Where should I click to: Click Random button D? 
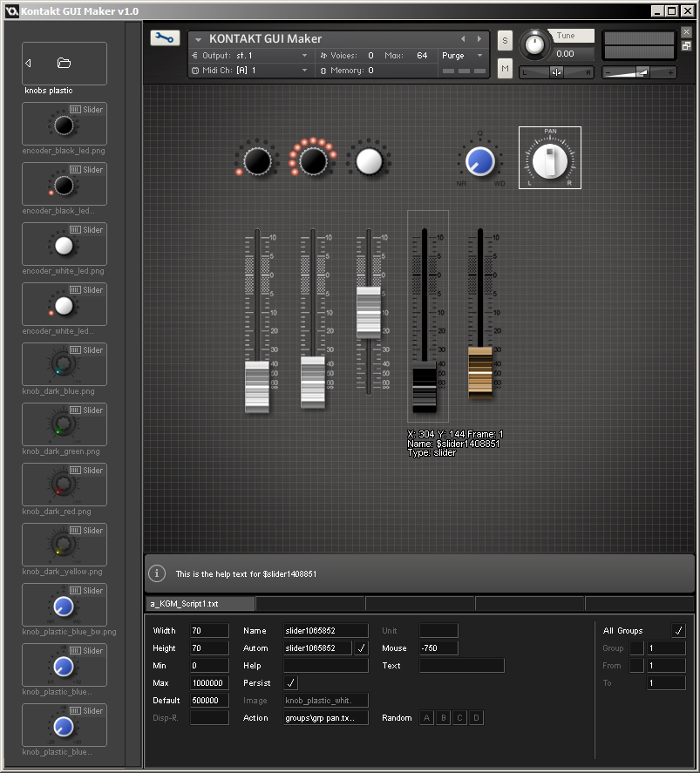pyautogui.click(x=476, y=718)
